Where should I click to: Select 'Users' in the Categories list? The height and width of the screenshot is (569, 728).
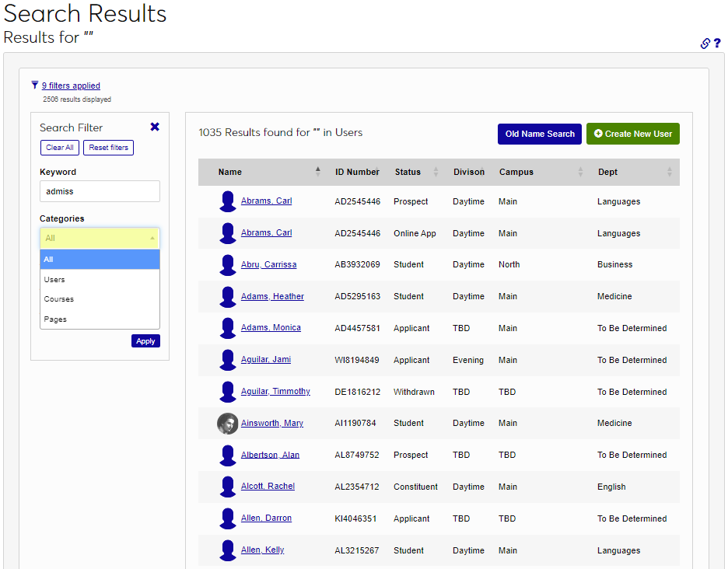point(100,279)
